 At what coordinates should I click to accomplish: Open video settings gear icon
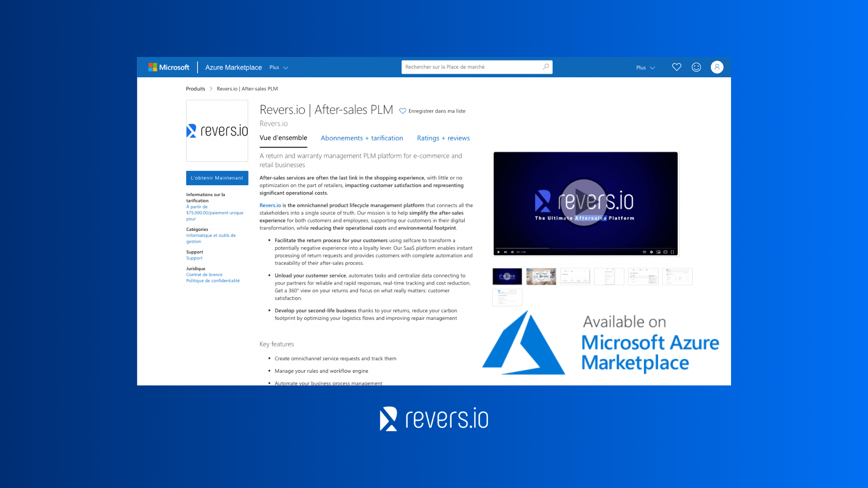651,252
